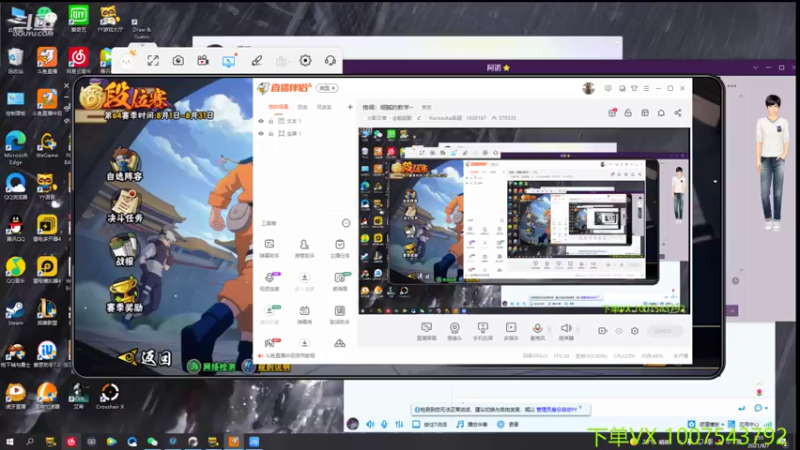Open the hamburger menu in 直播伴侣 title bar
This screenshot has width=800, height=450.
click(x=646, y=88)
